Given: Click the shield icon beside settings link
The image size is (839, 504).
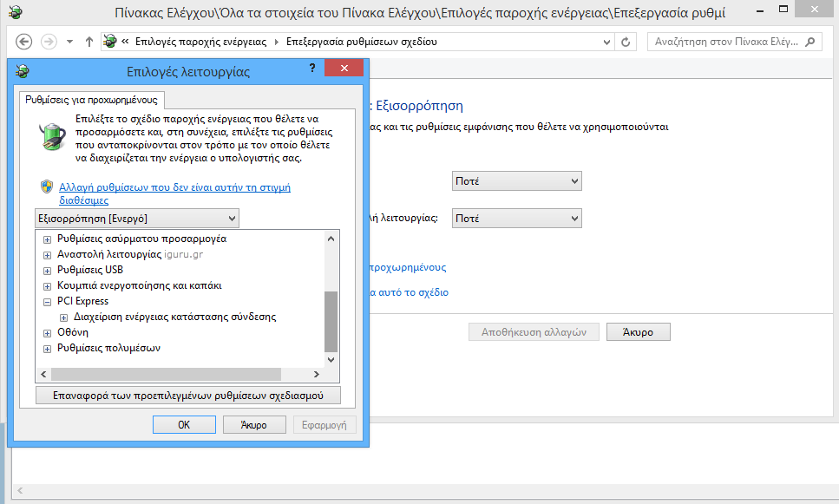Looking at the screenshot, I should pos(47,187).
